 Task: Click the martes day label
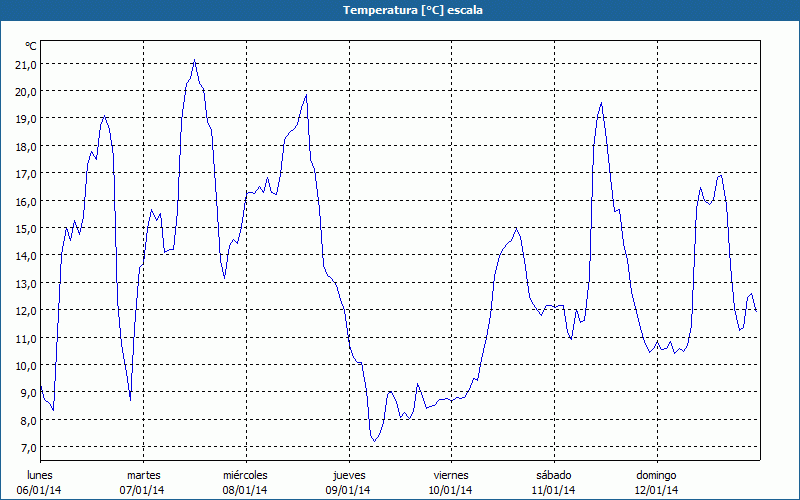(x=143, y=475)
